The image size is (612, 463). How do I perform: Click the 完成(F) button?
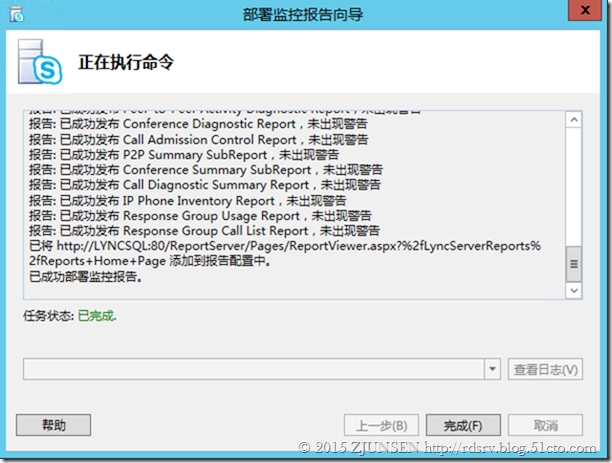click(x=463, y=425)
